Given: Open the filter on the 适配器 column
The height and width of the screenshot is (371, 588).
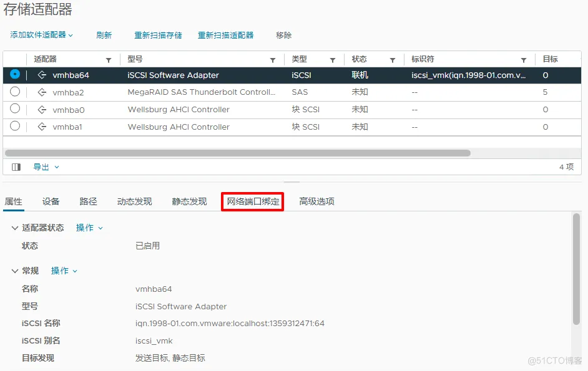Looking at the screenshot, I should point(109,60).
